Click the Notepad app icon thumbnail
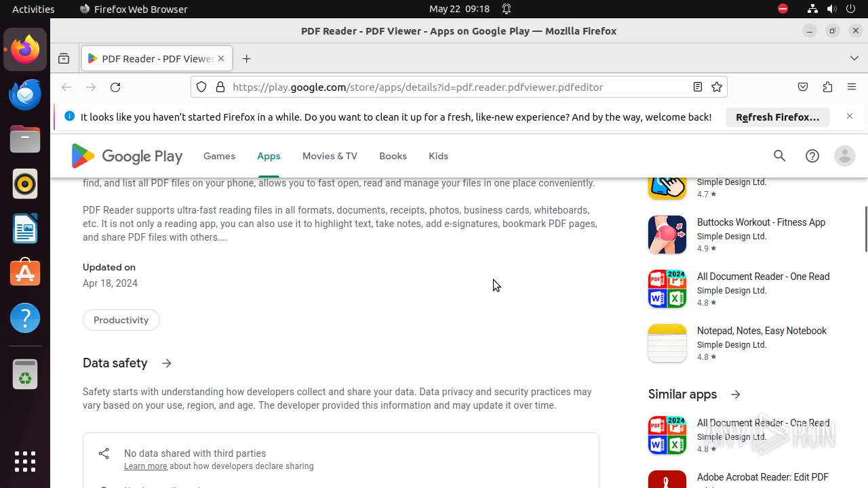This screenshot has width=868, height=488. click(667, 343)
